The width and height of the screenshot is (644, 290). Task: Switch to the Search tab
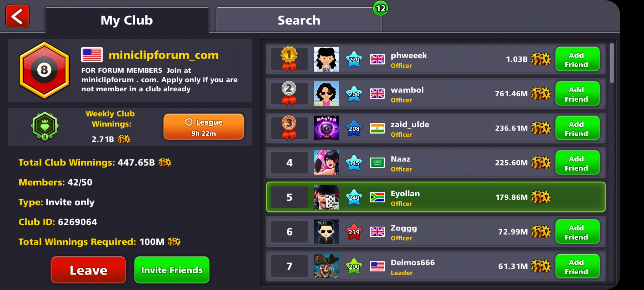tap(299, 20)
